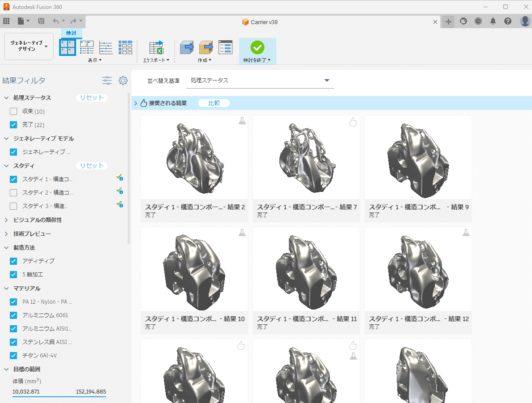Enable the 収束 (10) checkbox
The width and height of the screenshot is (532, 403).
[13, 111]
